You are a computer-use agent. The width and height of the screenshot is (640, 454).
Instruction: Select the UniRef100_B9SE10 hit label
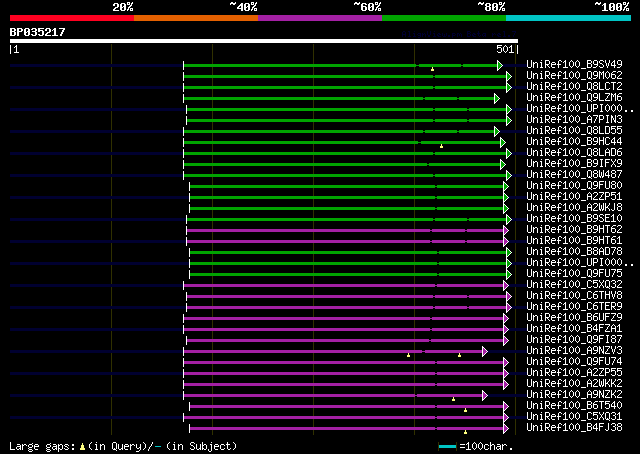coord(574,219)
